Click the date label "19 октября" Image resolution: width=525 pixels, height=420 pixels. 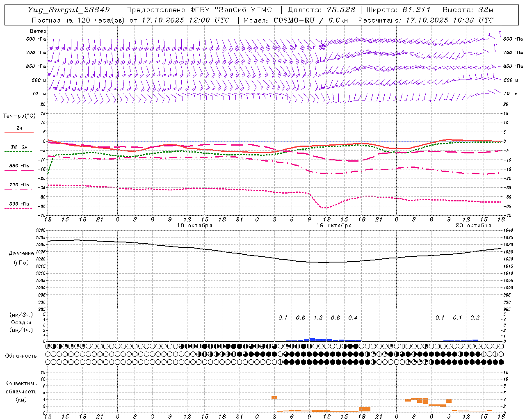(x=334, y=226)
